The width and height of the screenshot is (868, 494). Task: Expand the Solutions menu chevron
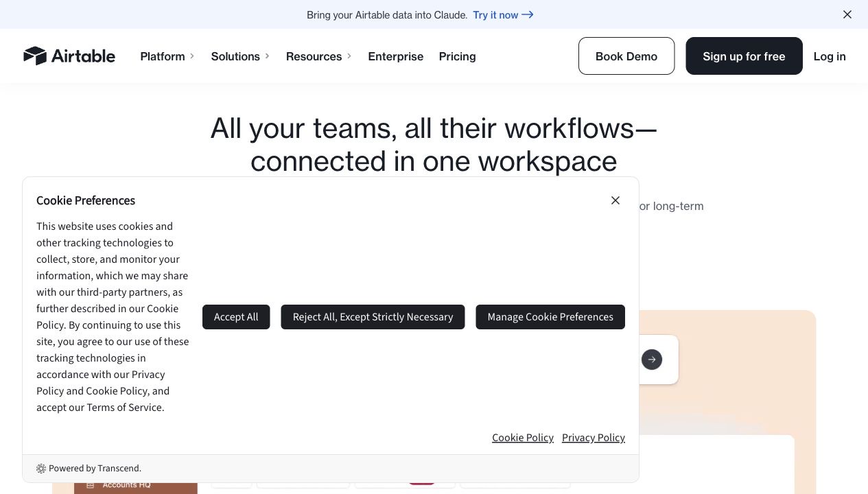point(268,56)
